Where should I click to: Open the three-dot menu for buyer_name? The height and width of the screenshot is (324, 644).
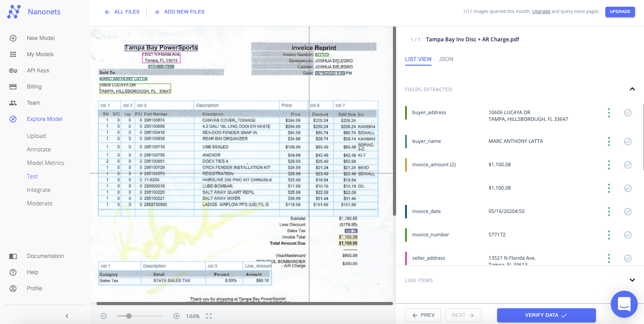click(609, 142)
